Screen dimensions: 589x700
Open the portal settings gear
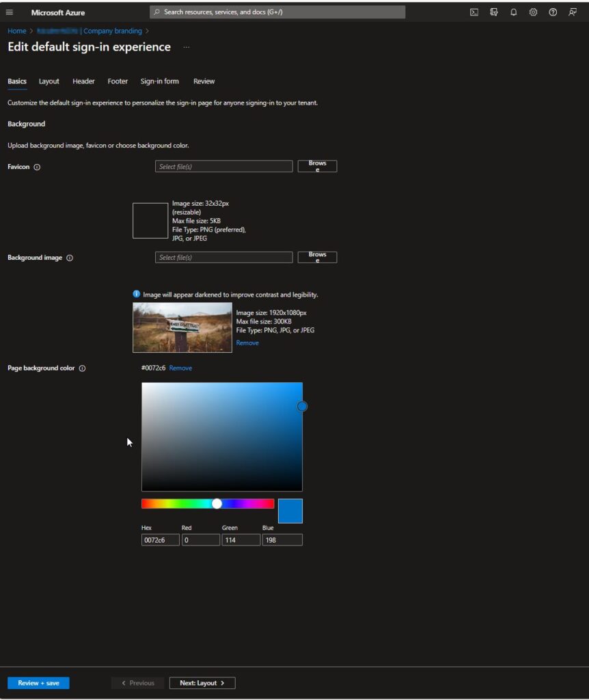click(533, 12)
